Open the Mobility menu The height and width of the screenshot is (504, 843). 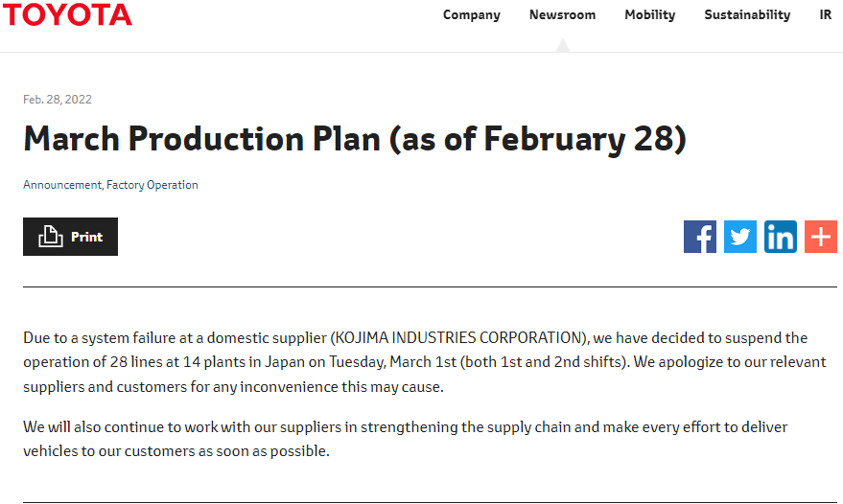(x=650, y=14)
